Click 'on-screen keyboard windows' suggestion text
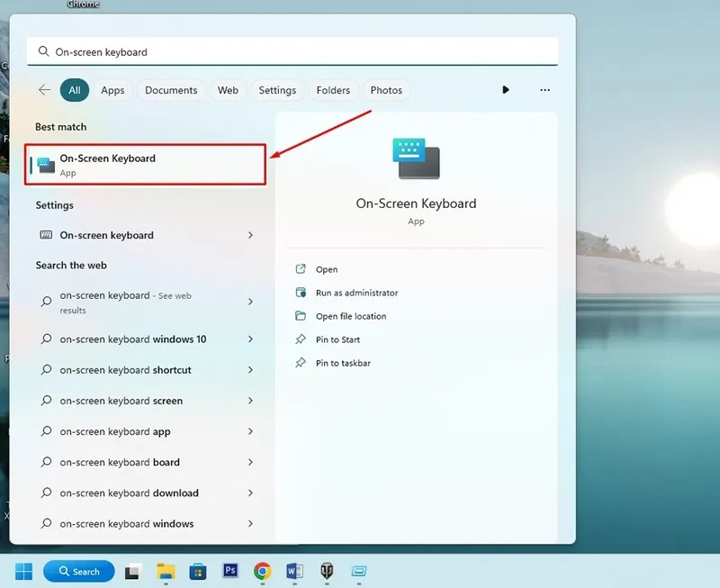 [127, 524]
